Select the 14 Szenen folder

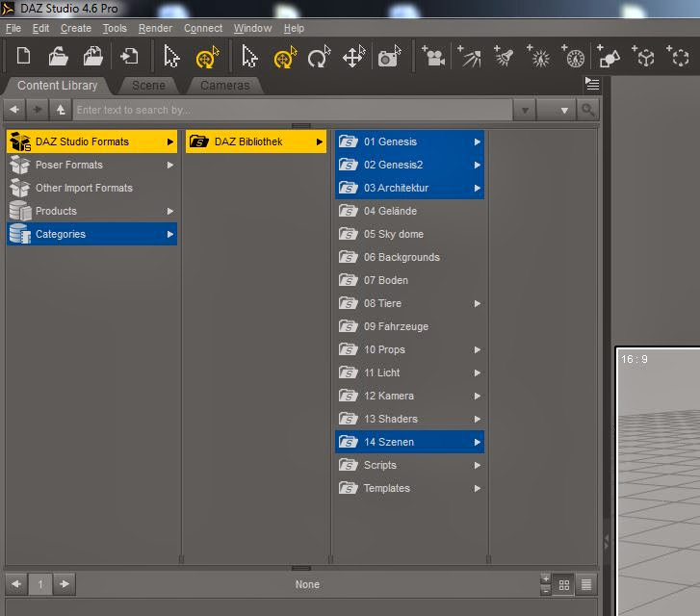409,442
